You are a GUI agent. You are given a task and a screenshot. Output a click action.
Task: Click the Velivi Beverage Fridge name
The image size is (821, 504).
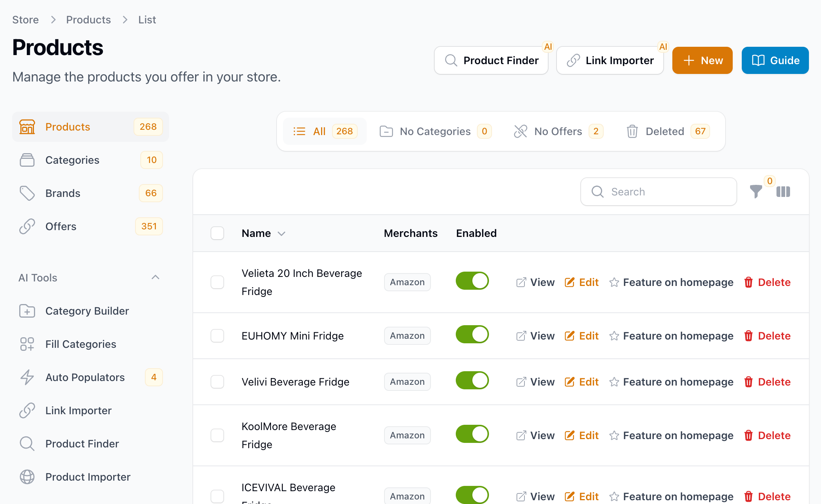click(295, 382)
